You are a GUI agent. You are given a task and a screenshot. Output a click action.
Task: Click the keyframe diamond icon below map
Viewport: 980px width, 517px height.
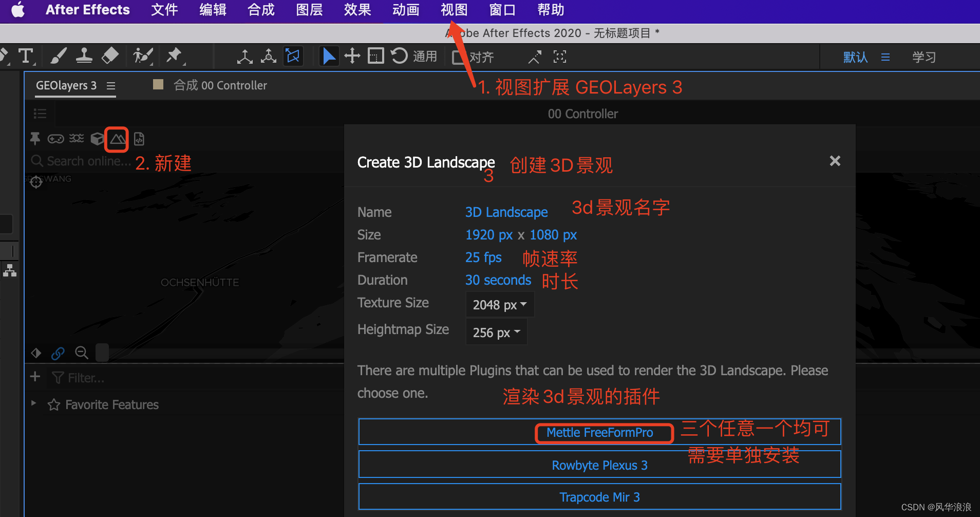36,353
